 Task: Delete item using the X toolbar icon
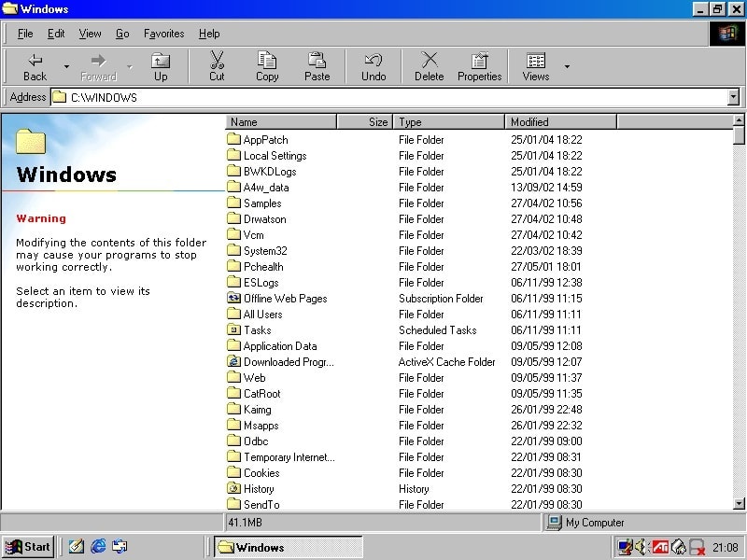[x=430, y=66]
